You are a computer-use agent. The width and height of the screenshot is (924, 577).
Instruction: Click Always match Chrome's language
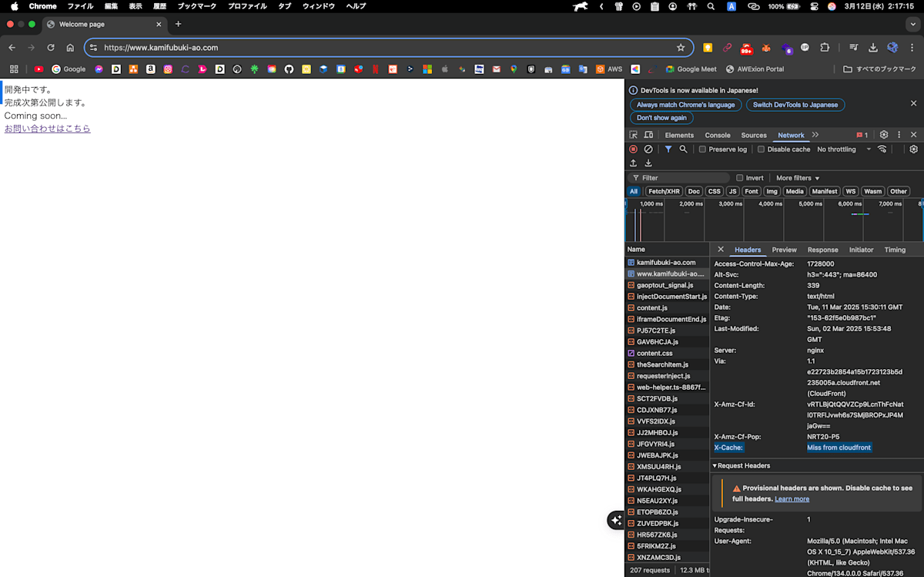point(685,105)
